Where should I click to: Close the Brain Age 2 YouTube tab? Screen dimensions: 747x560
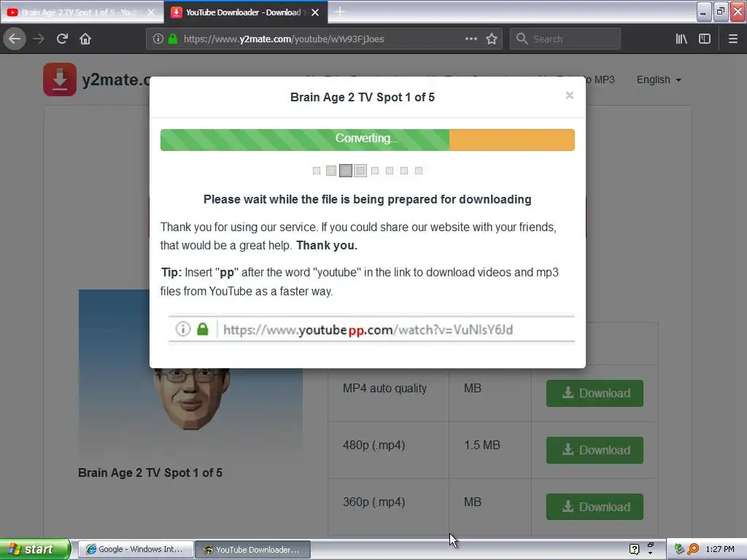point(151,12)
